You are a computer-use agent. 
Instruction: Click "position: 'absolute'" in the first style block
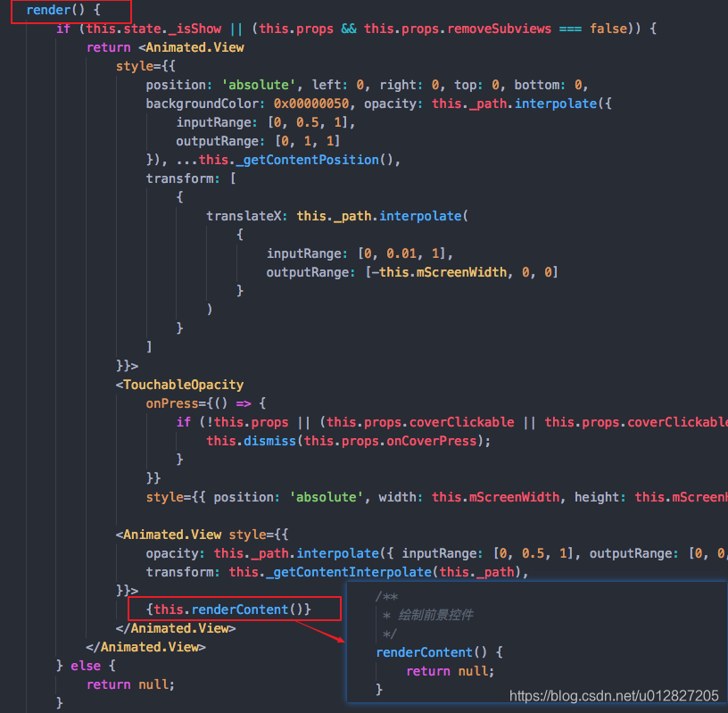221,85
